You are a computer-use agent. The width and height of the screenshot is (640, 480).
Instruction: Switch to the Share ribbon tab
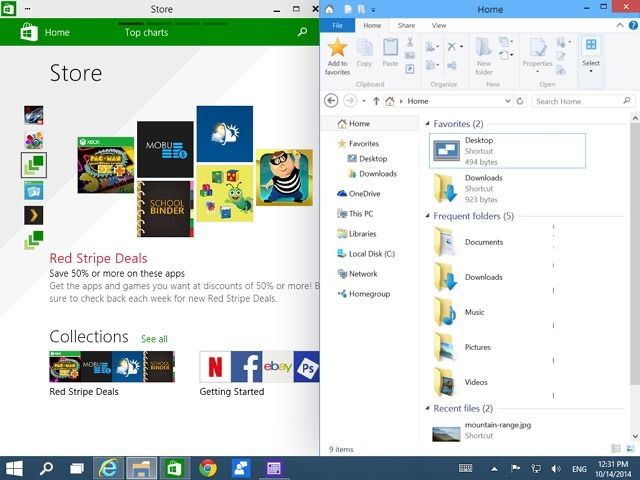pyautogui.click(x=407, y=25)
